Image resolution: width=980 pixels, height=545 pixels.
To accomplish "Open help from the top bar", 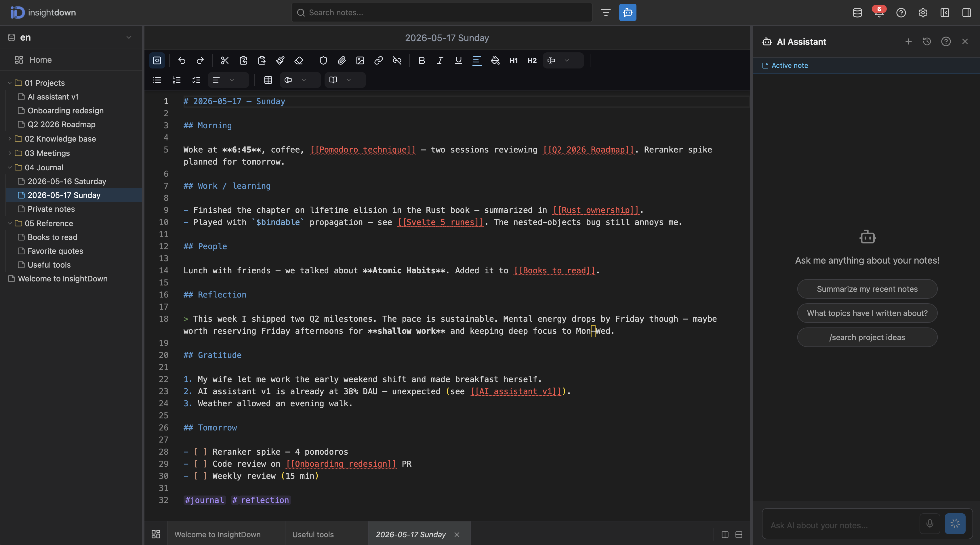I will point(901,13).
